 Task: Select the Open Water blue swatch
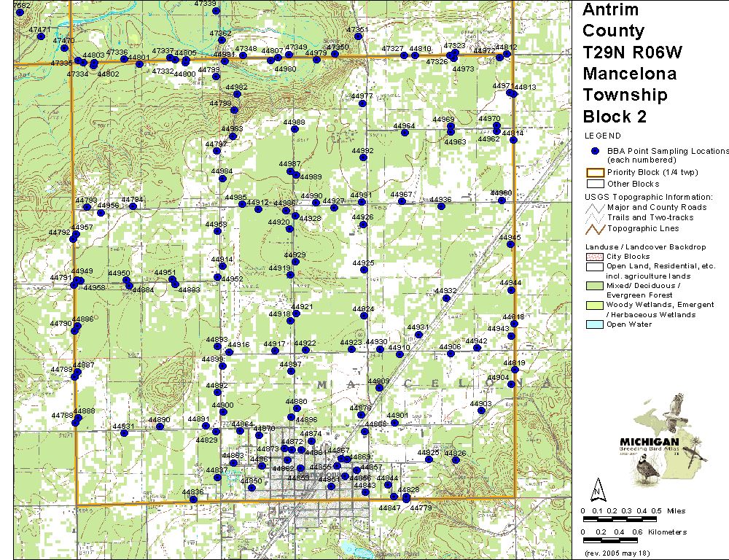pyautogui.click(x=596, y=324)
